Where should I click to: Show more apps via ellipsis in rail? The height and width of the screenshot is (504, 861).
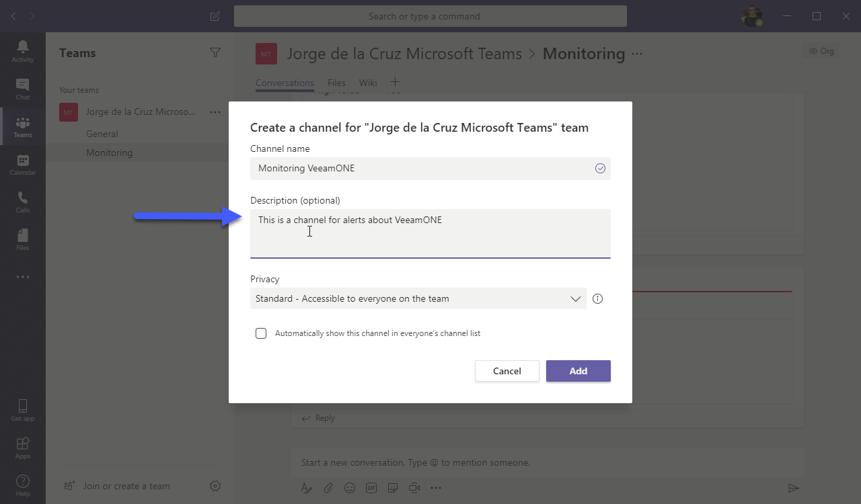click(x=23, y=277)
